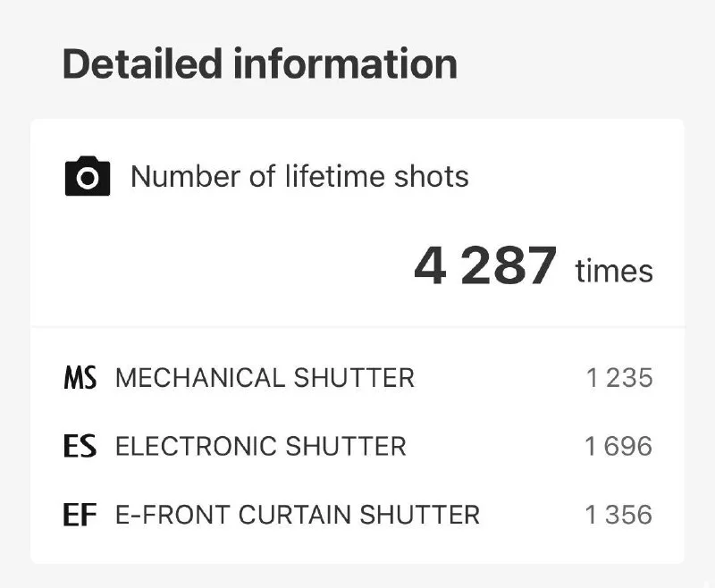Screen dimensions: 715x588
Task: Click the mechanical shutter count 1 235
Action: pos(619,378)
